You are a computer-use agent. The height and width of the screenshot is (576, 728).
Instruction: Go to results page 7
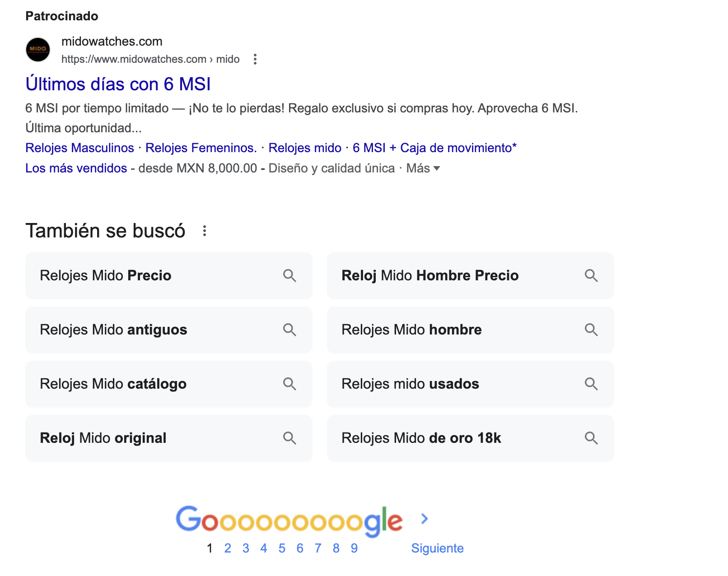click(318, 548)
